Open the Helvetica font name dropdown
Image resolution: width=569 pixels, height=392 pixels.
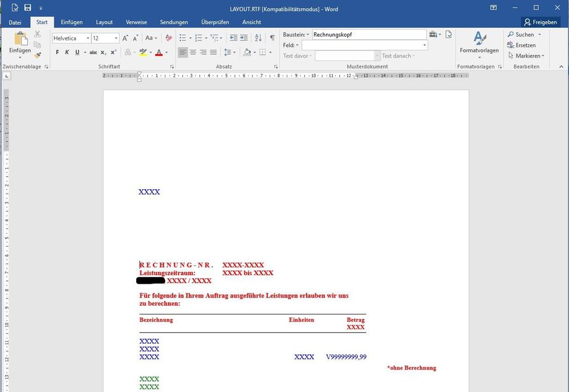(x=88, y=38)
